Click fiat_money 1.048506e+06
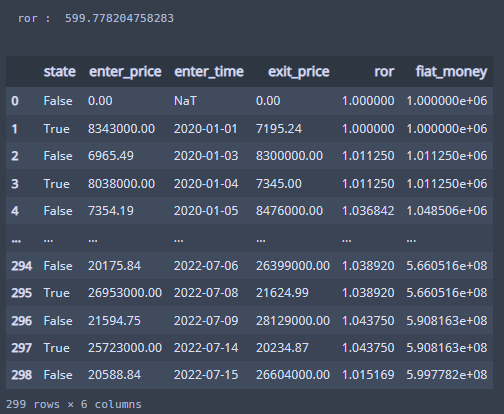Image resolution: width=504 pixels, height=414 pixels. click(447, 211)
